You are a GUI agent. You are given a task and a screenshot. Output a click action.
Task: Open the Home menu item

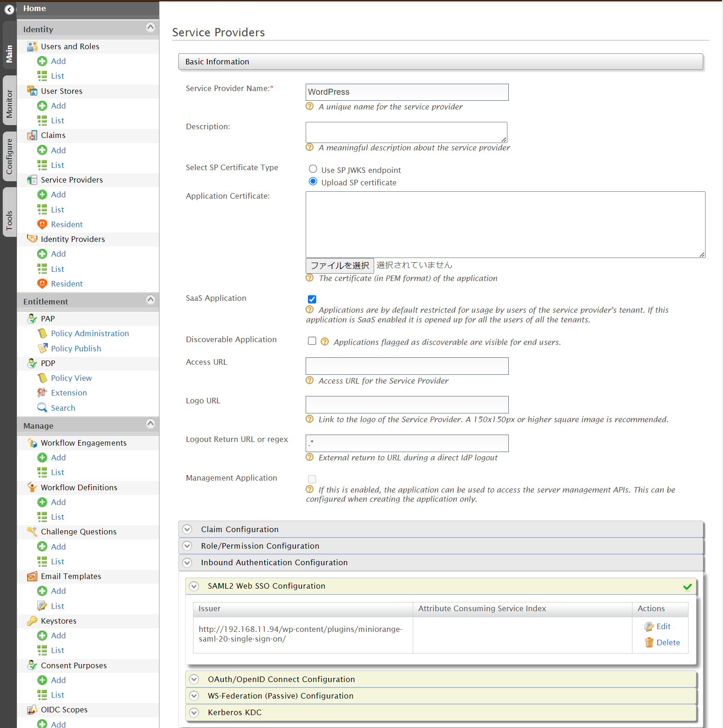pyautogui.click(x=34, y=8)
